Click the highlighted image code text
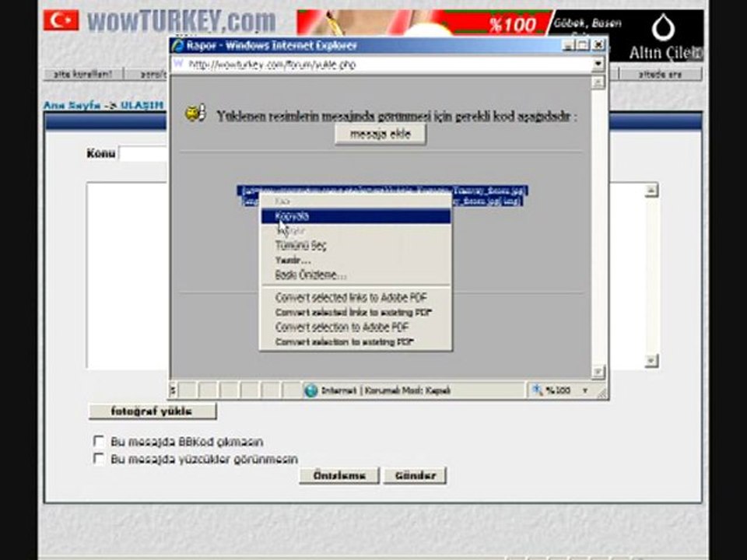Image resolution: width=747 pixels, height=560 pixels. [382, 196]
